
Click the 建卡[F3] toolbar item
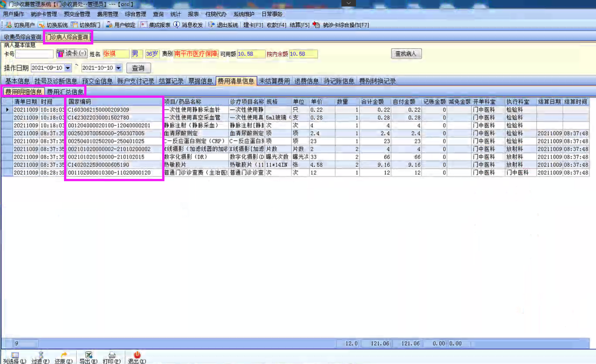tap(253, 25)
